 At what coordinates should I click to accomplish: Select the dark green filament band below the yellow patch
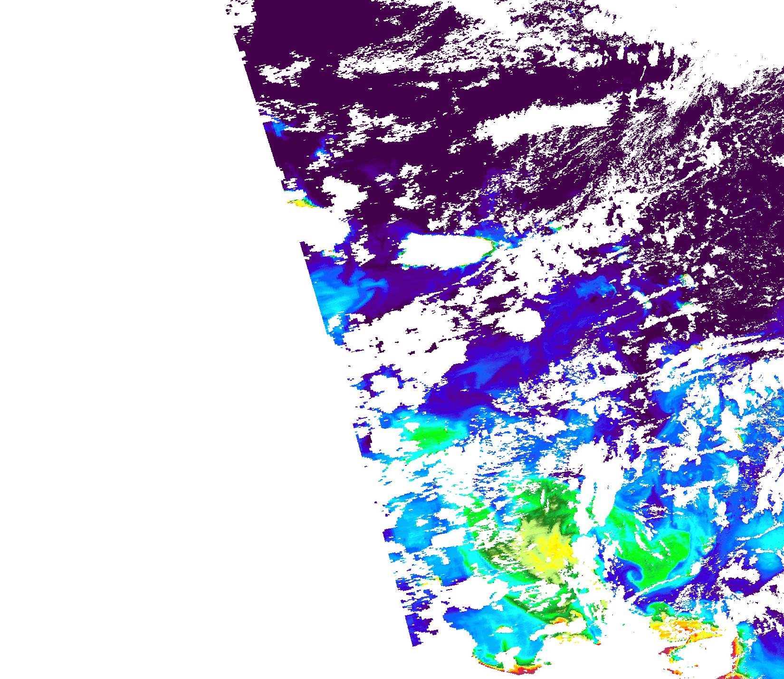[537, 610]
